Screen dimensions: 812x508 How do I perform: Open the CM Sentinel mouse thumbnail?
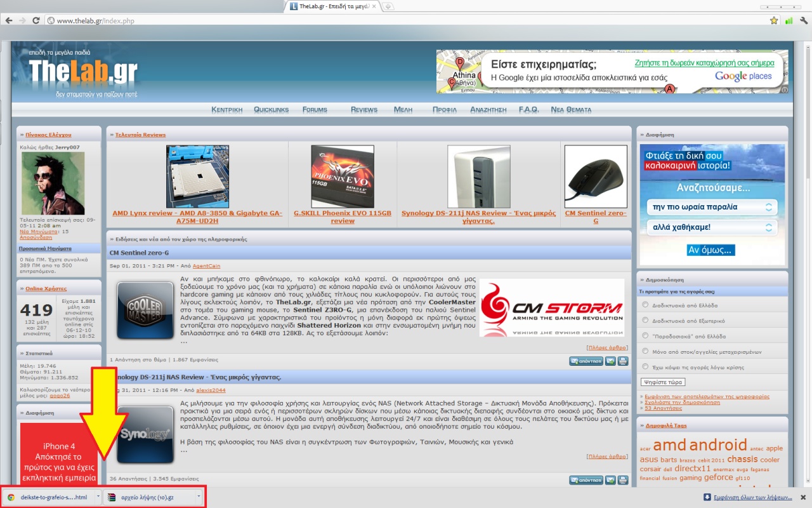pos(596,177)
